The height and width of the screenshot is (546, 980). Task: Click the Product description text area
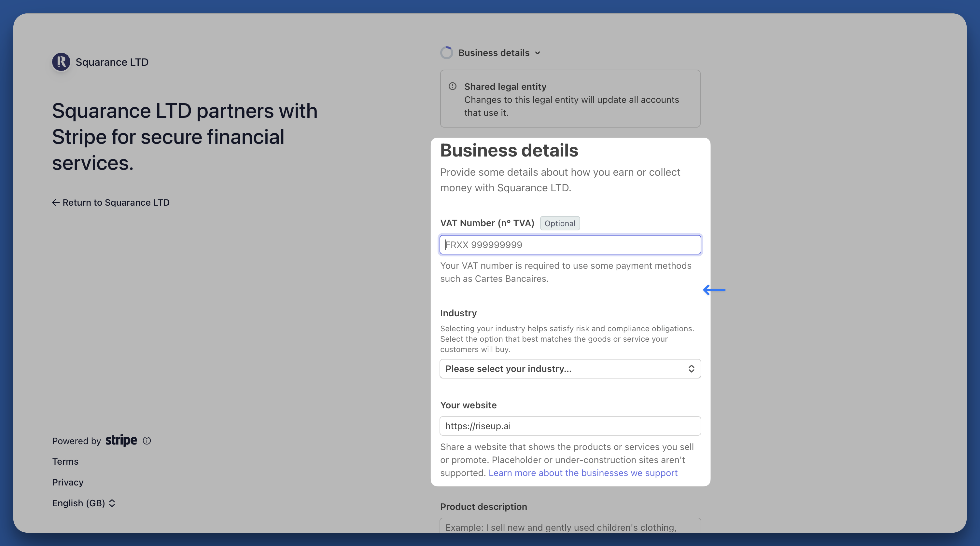tap(570, 526)
